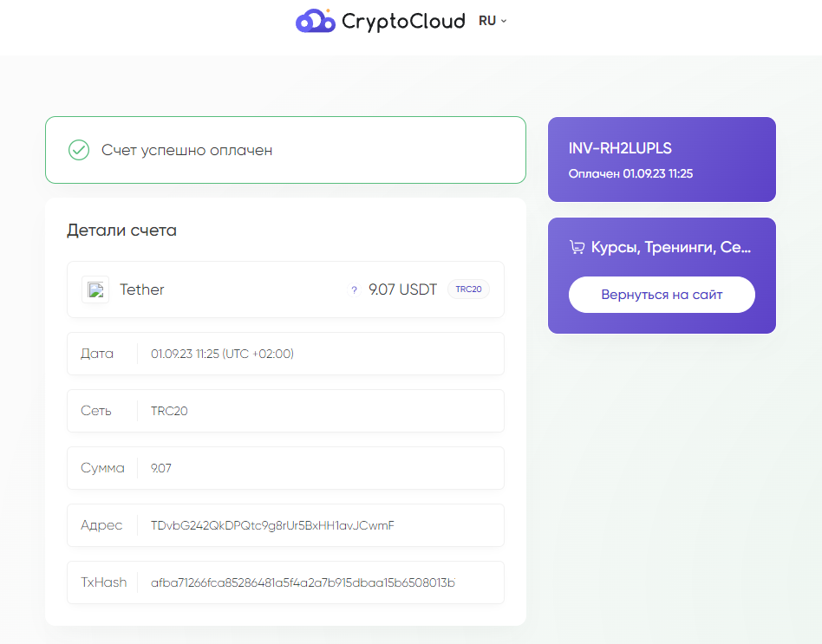Click the shopping cart icon
The height and width of the screenshot is (644, 822).
tap(577, 247)
